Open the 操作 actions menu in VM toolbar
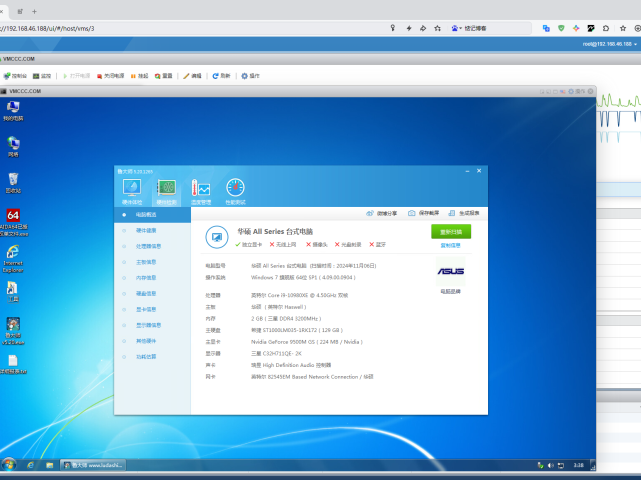Screen dimensions: 641x480 250,76
